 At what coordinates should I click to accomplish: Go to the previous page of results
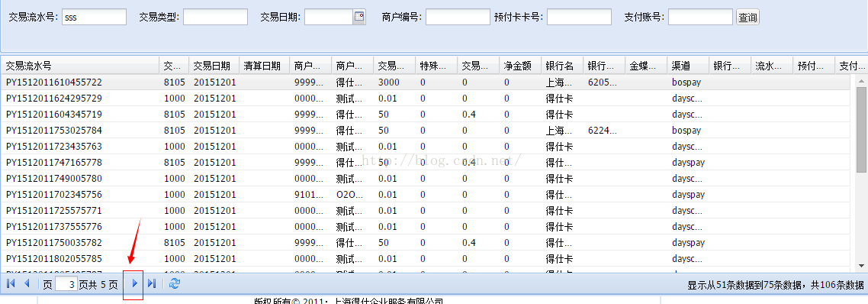pos(26,284)
